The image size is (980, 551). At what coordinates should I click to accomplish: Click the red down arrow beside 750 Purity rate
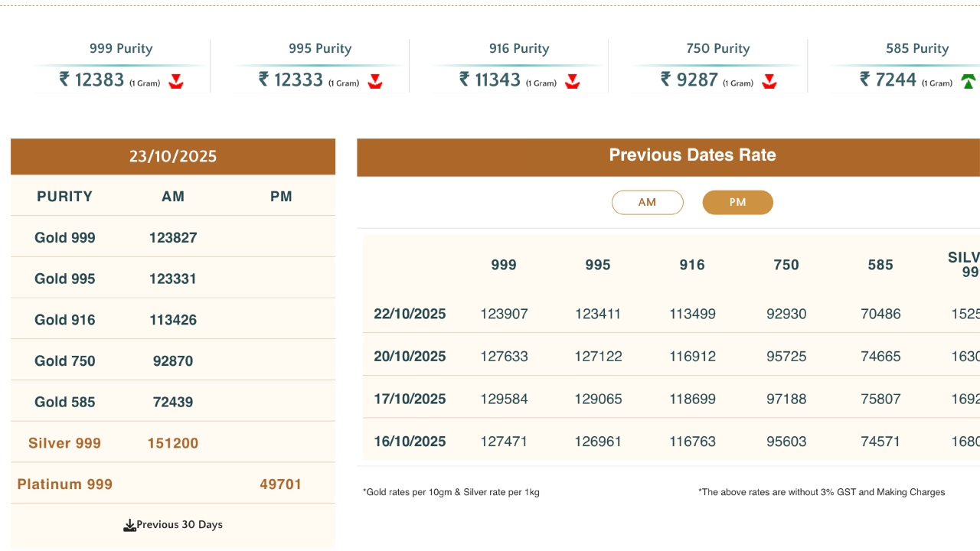tap(769, 81)
